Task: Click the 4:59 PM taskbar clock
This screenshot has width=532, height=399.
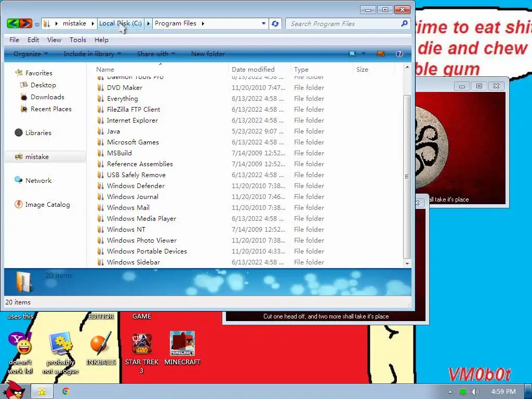Action: pyautogui.click(x=503, y=392)
